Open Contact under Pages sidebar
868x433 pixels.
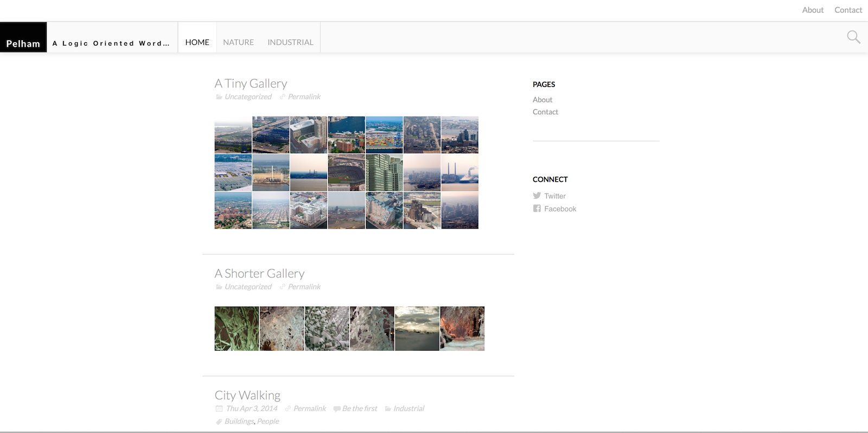545,112
